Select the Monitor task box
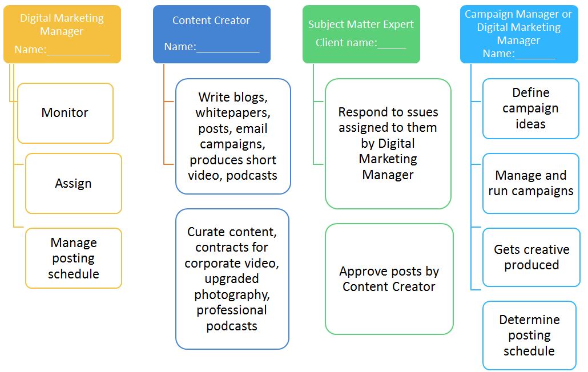Screen dimensions: 588x372 65,113
